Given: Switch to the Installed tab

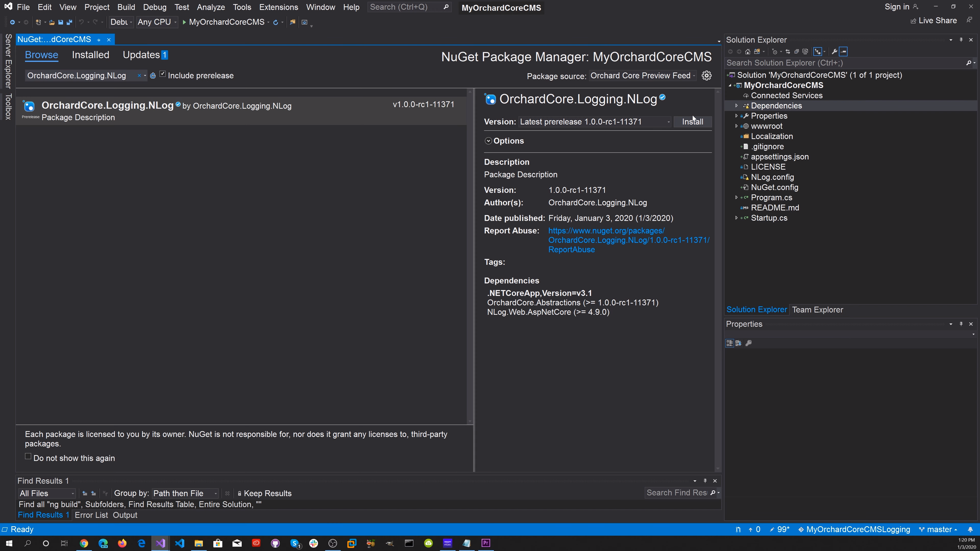Looking at the screenshot, I should (91, 55).
